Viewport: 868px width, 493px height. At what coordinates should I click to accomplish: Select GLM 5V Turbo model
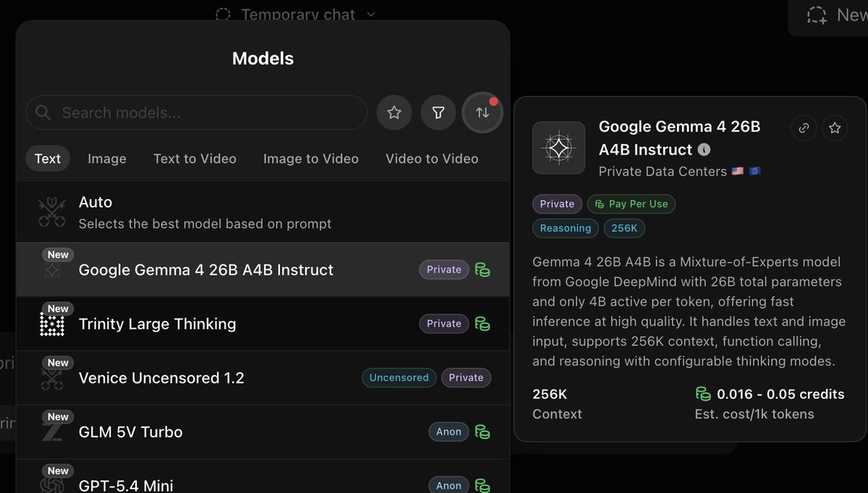(263, 432)
